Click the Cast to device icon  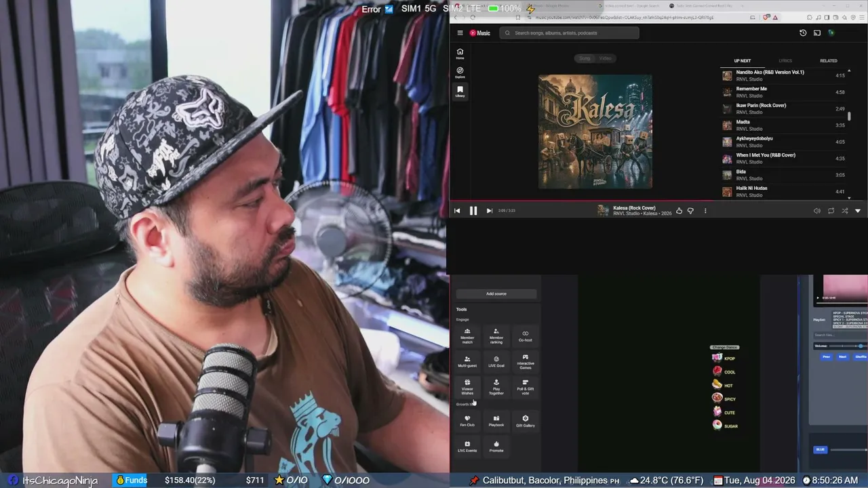pyautogui.click(x=817, y=33)
